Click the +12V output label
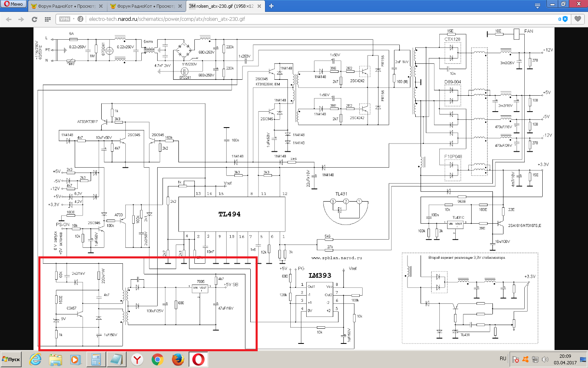The height and width of the screenshot is (368, 588). (x=548, y=50)
